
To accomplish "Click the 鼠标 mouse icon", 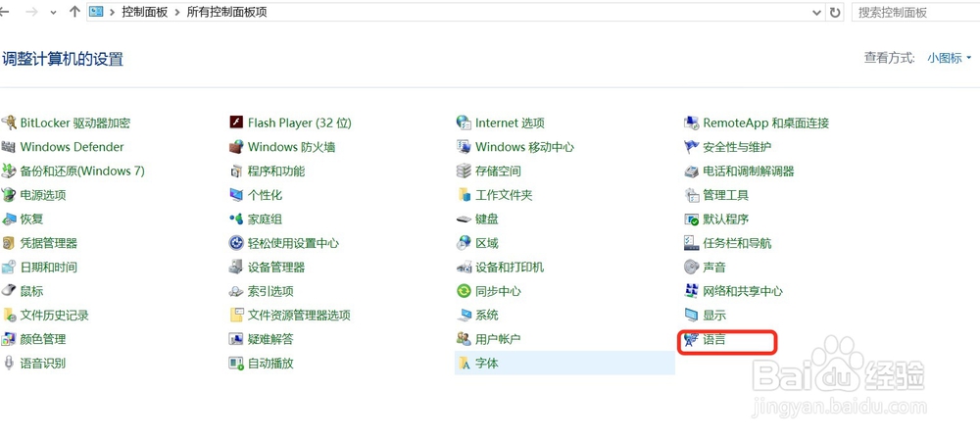I will (x=8, y=291).
